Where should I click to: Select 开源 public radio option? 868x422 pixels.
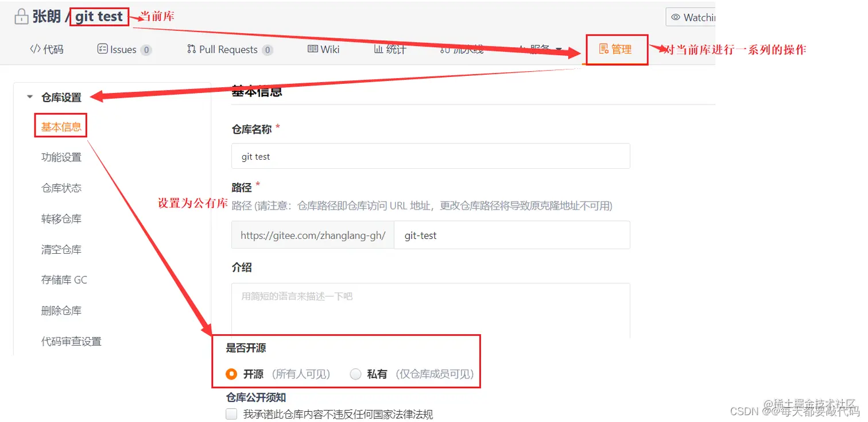point(231,374)
